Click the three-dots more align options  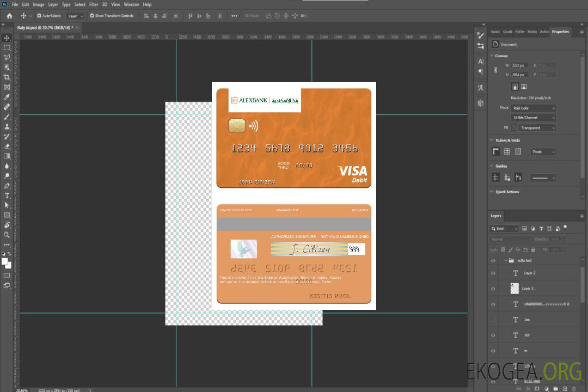click(x=234, y=16)
